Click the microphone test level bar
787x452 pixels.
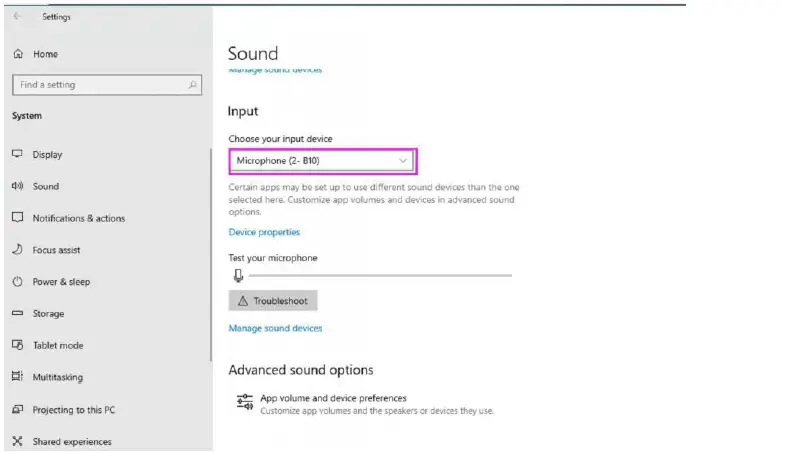[379, 275]
